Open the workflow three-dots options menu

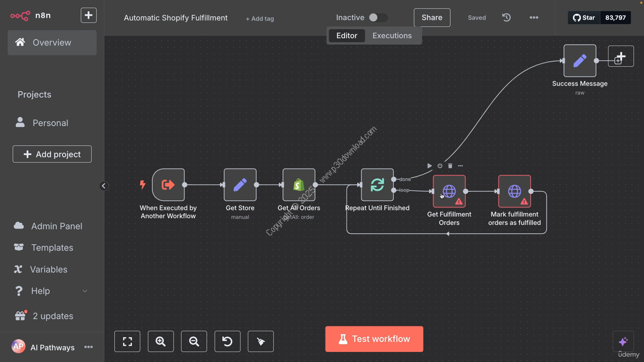(534, 18)
